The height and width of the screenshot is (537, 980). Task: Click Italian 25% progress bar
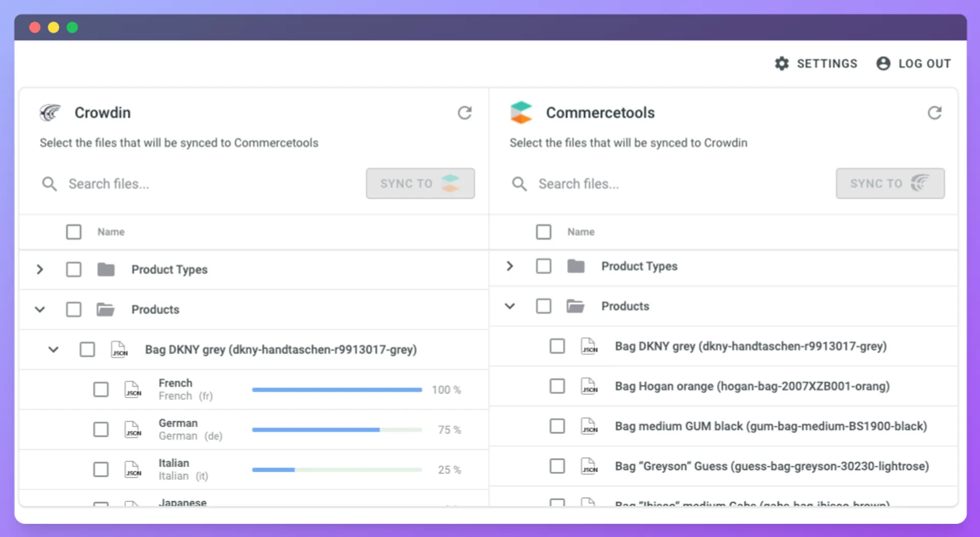pos(337,470)
